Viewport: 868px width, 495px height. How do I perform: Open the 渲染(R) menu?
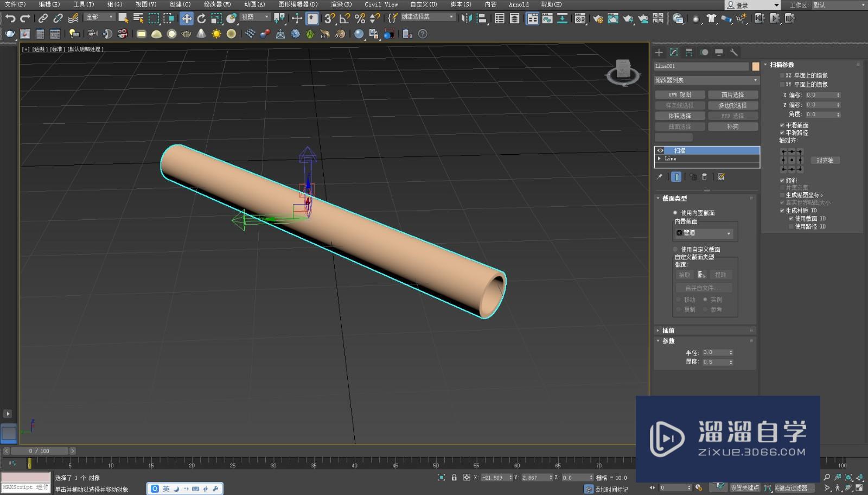pyautogui.click(x=341, y=4)
